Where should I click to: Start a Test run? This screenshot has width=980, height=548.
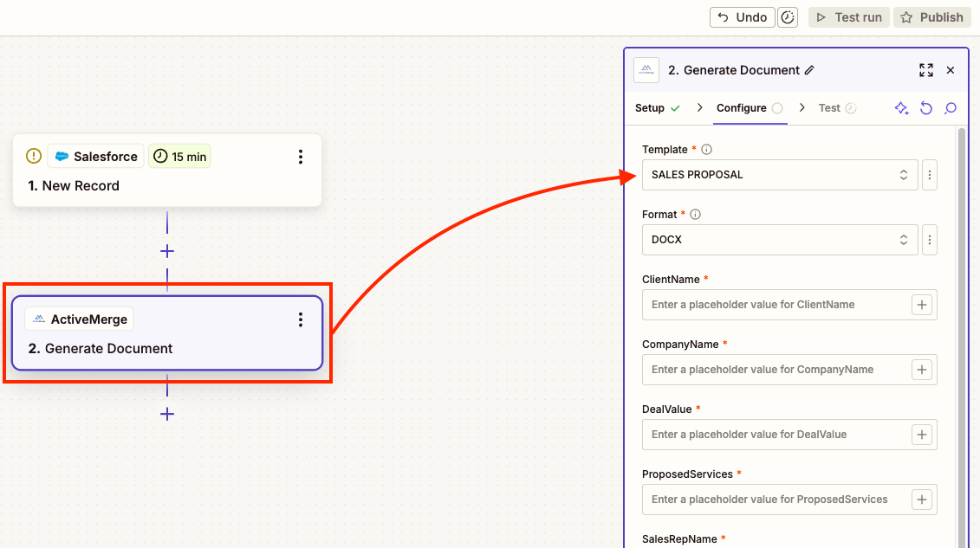coord(848,16)
